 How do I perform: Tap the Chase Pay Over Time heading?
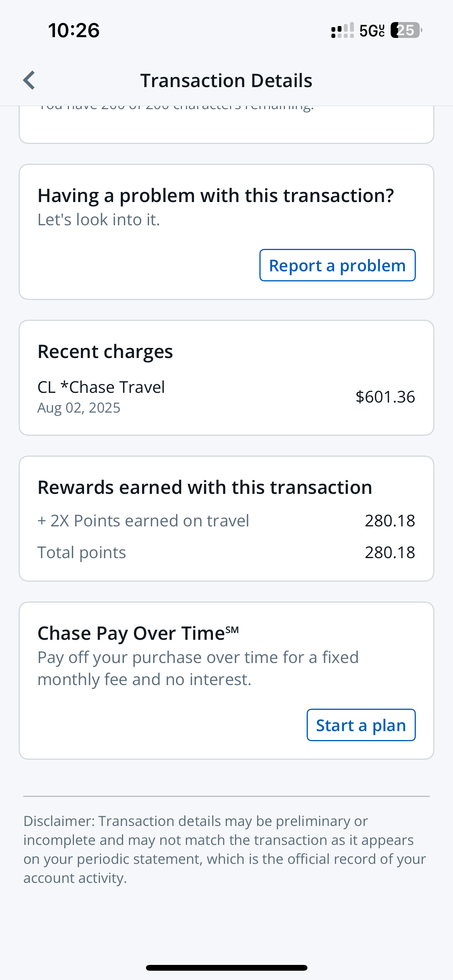pos(138,634)
